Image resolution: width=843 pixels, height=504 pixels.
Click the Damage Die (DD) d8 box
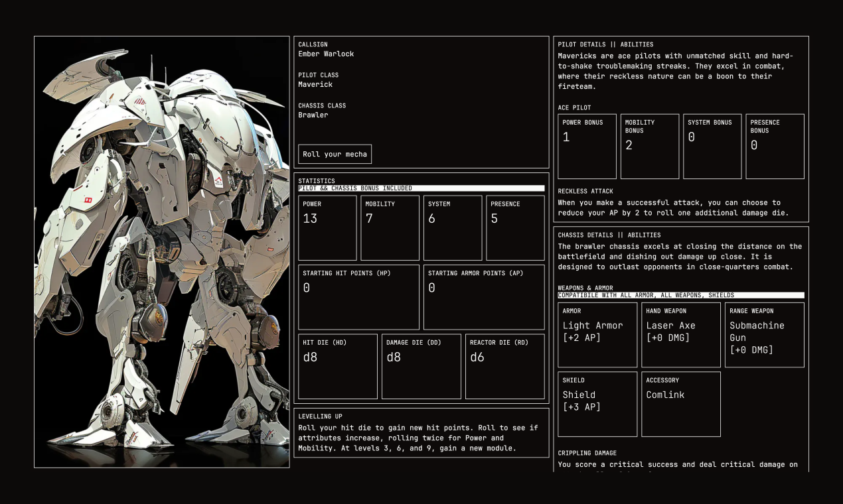[421, 367]
